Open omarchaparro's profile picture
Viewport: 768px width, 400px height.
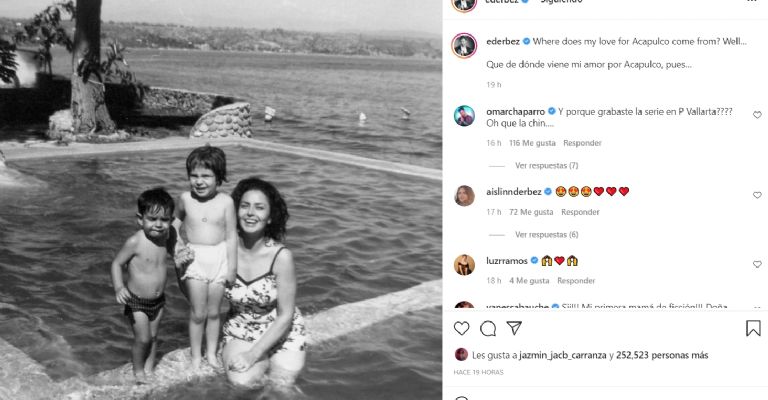[464, 116]
